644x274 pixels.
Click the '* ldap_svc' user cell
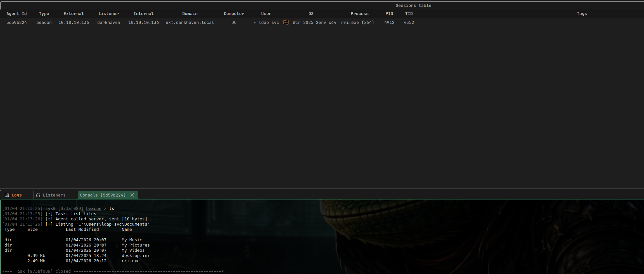[266, 23]
